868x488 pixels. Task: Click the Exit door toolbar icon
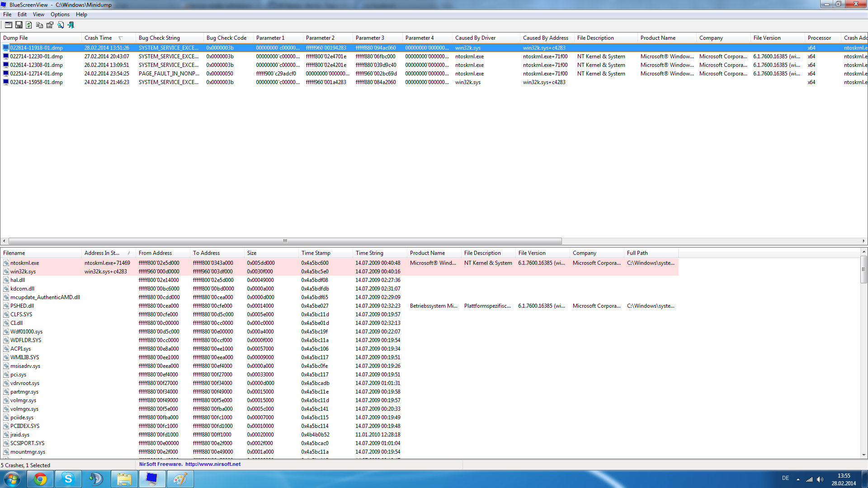71,25
